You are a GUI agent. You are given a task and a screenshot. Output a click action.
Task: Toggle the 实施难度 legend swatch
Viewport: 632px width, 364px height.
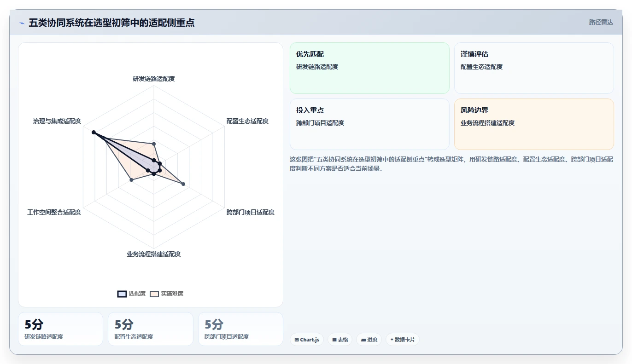154,294
